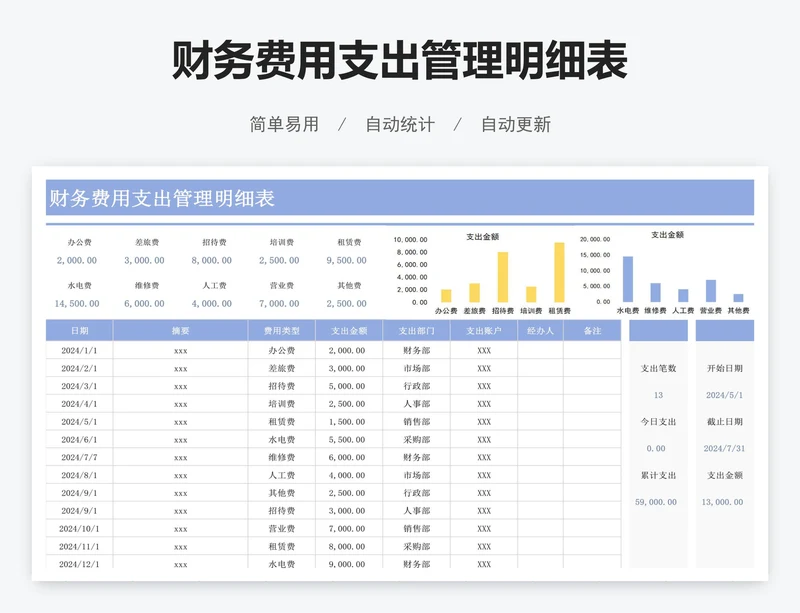The width and height of the screenshot is (800, 613).
Task: Select the 2024/5/1 value under 开始日期
Action: [x=724, y=395]
